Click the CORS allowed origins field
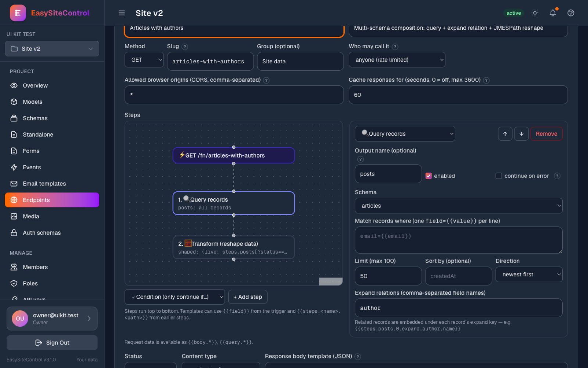This screenshot has height=368, width=588. [x=234, y=95]
